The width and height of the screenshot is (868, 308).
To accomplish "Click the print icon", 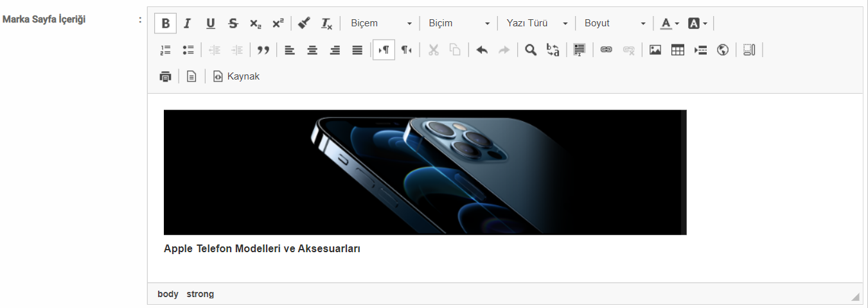I will tap(165, 76).
